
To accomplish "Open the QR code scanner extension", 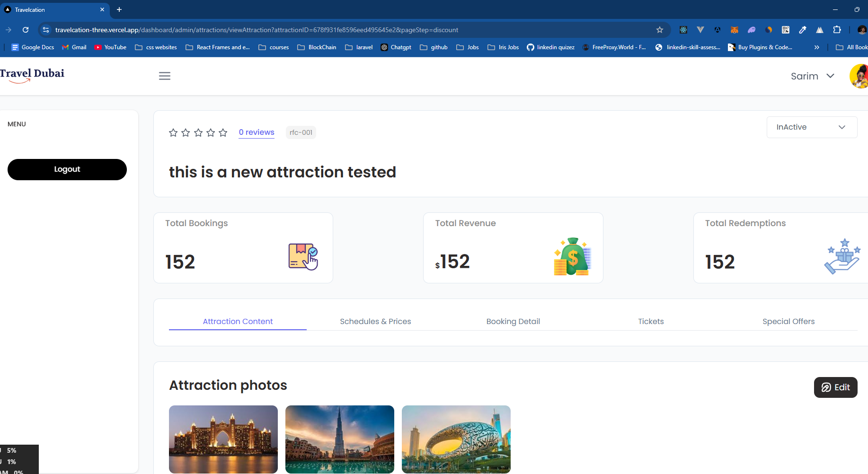I will (786, 30).
